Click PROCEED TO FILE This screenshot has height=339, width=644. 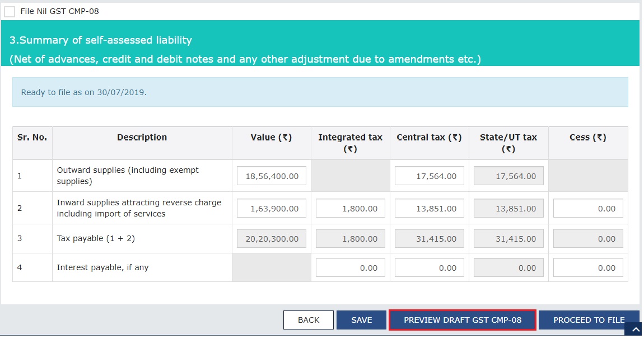(588, 319)
